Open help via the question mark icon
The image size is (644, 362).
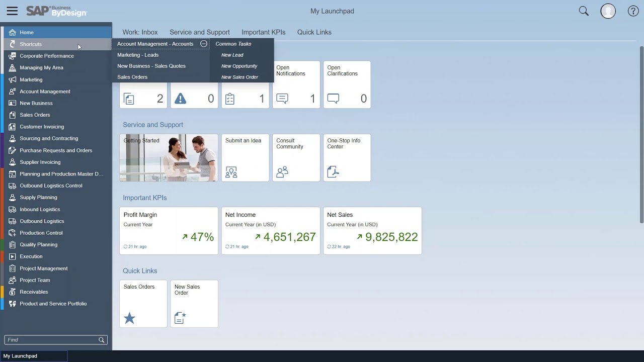(633, 11)
